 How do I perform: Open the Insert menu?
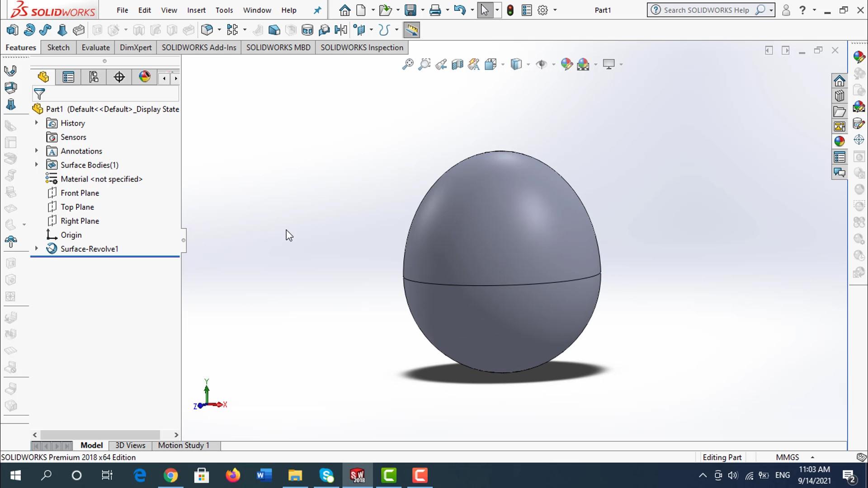[196, 10]
